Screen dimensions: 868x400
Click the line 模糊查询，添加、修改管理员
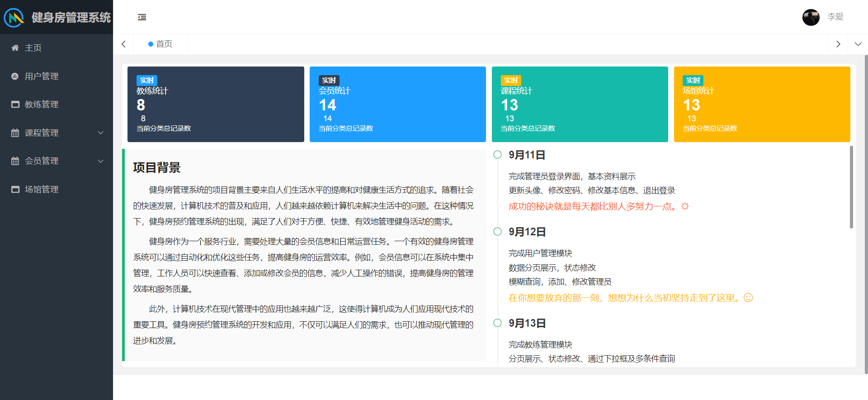click(x=560, y=281)
